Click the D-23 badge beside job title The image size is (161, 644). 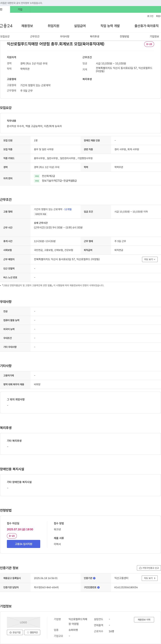(149, 44)
